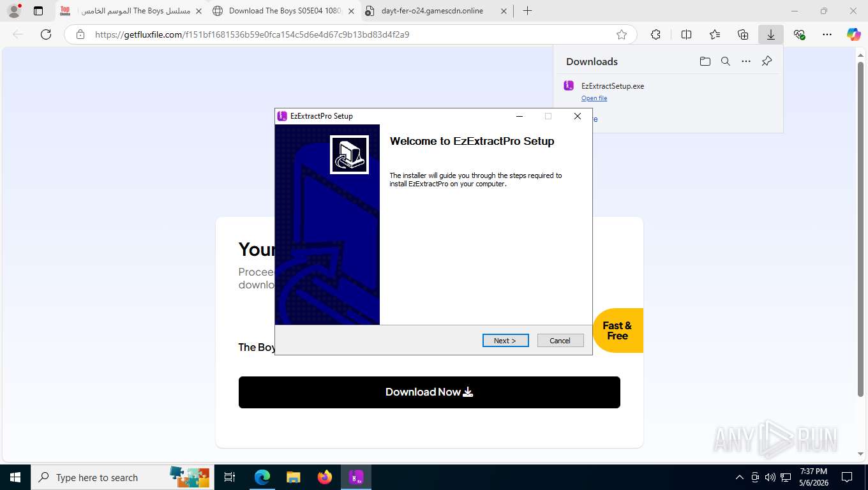Click the EzExtractSetup.exe file entry

(613, 86)
